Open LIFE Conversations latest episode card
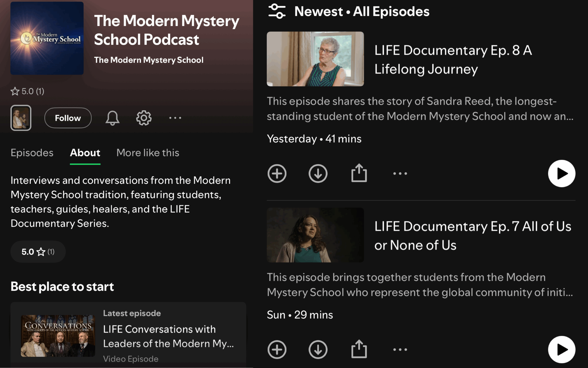This screenshot has width=588, height=368. click(x=128, y=335)
